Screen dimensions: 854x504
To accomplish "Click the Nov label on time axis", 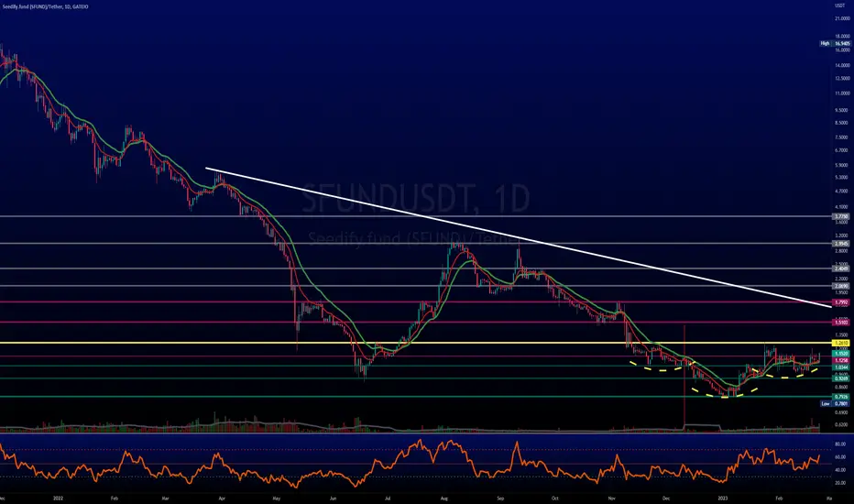I will [611, 498].
